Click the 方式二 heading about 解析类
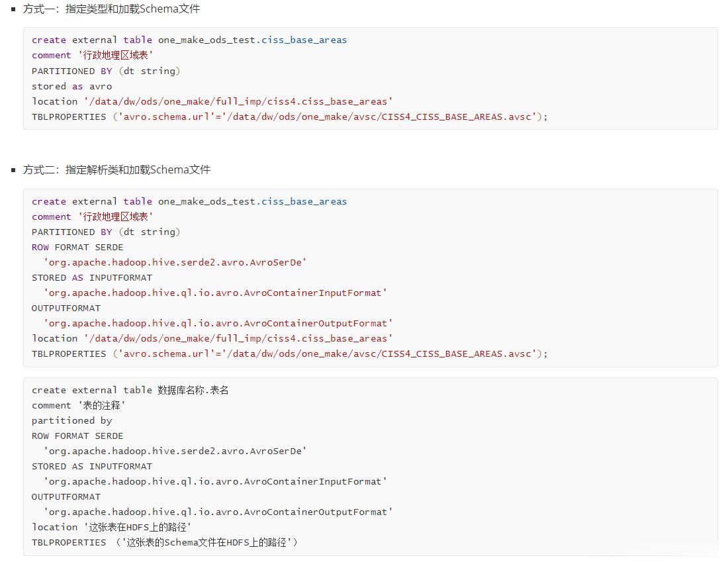 [x=116, y=170]
